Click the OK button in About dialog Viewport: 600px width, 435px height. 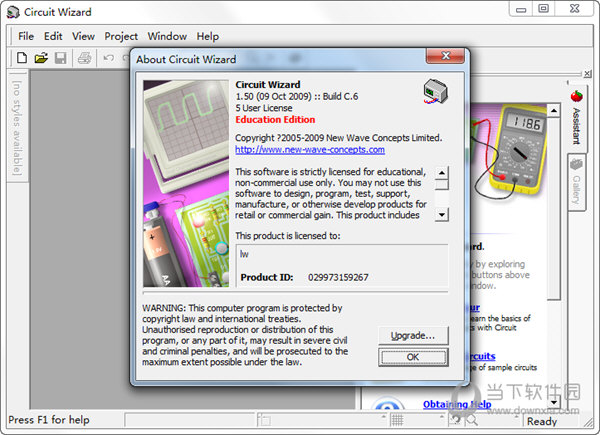pyautogui.click(x=413, y=357)
